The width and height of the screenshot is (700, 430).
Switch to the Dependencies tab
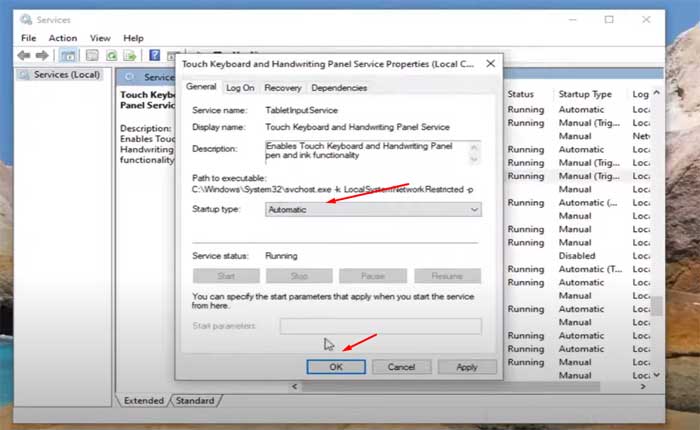[x=338, y=88]
